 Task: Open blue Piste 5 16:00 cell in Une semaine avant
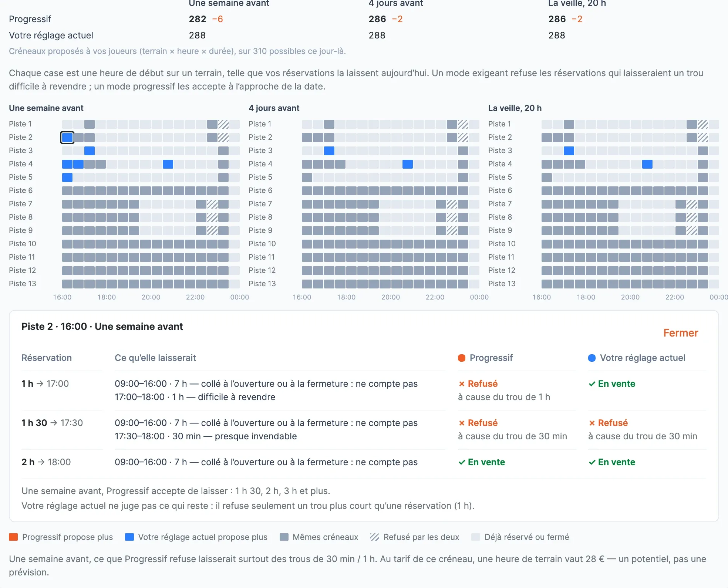tap(67, 178)
